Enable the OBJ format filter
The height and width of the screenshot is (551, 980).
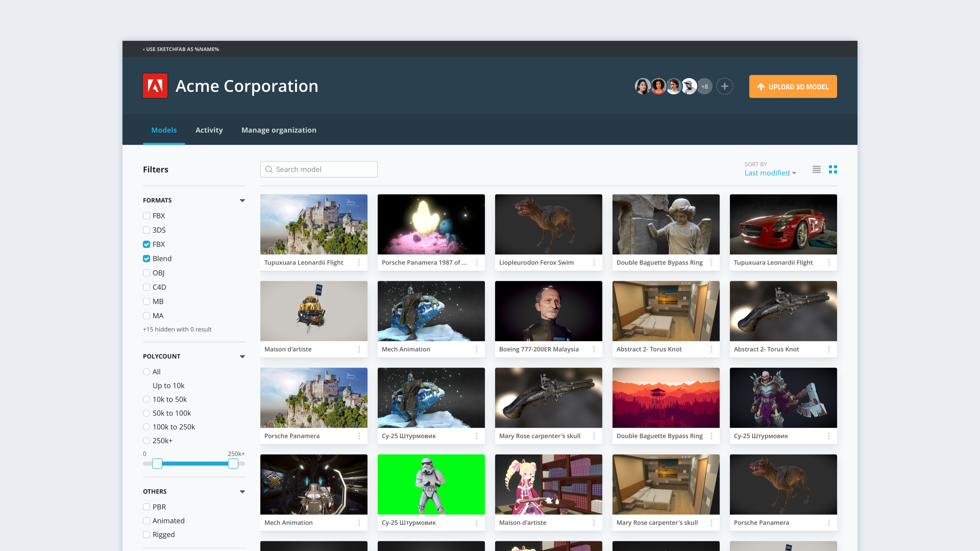click(146, 273)
